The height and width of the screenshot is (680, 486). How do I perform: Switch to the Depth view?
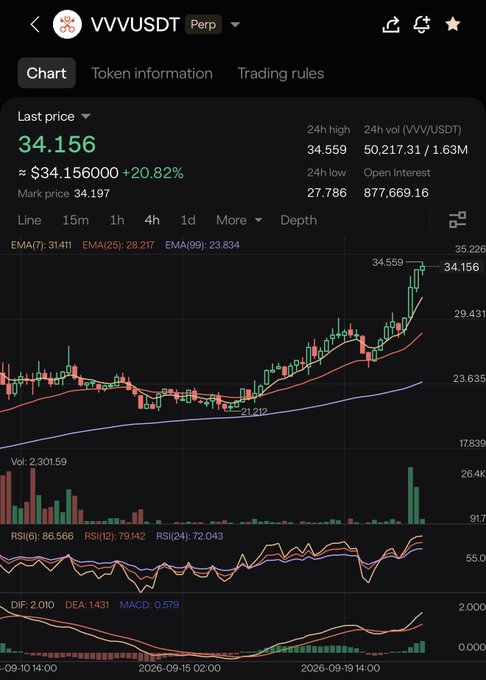[x=298, y=220]
